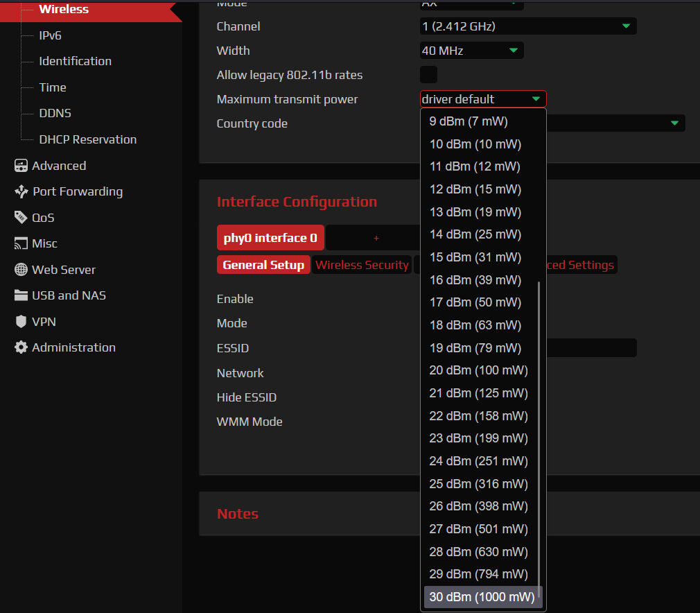Open DHCP Reservation page
Viewport: 700px width, 613px height.
point(87,139)
